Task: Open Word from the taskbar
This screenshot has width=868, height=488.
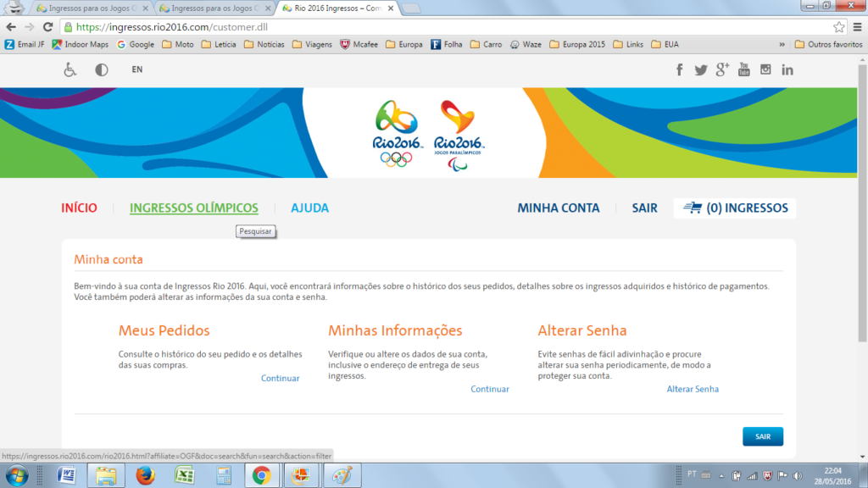Action: point(66,475)
